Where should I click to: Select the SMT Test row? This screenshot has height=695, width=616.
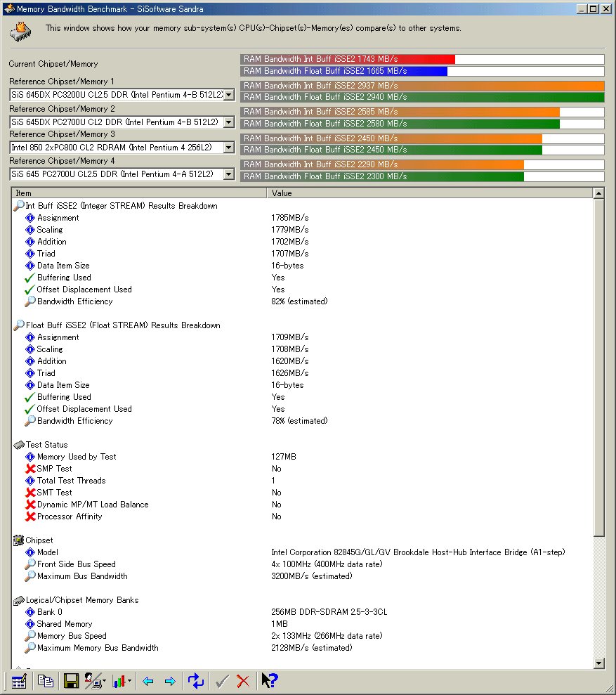[302, 493]
